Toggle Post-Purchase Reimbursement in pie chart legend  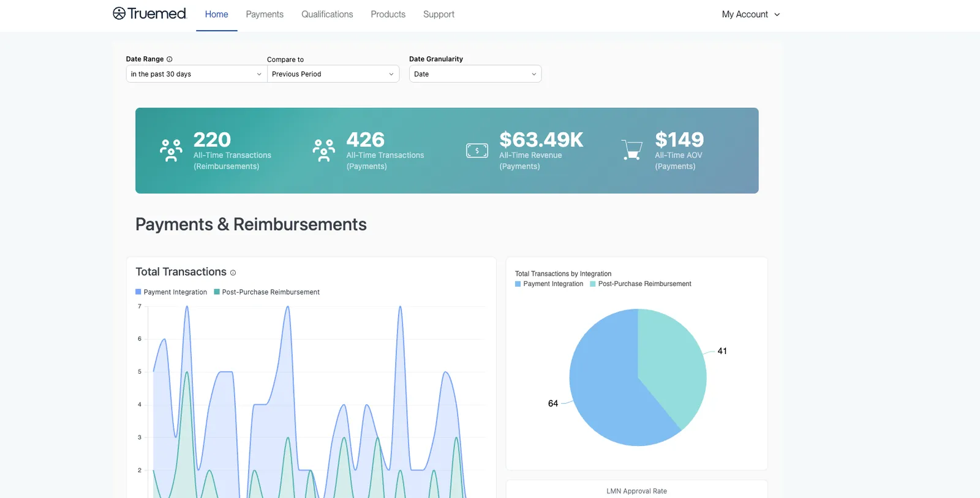[641, 284]
